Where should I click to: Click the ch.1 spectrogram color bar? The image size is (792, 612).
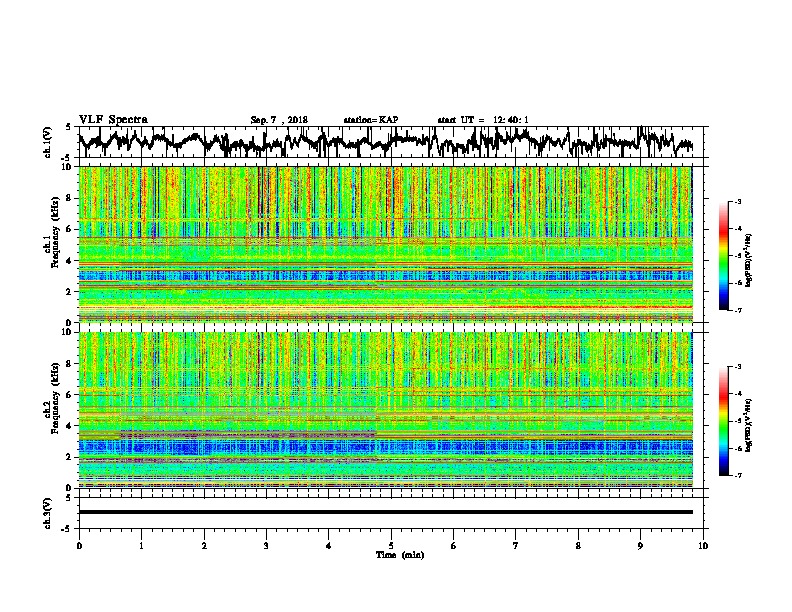click(x=723, y=256)
